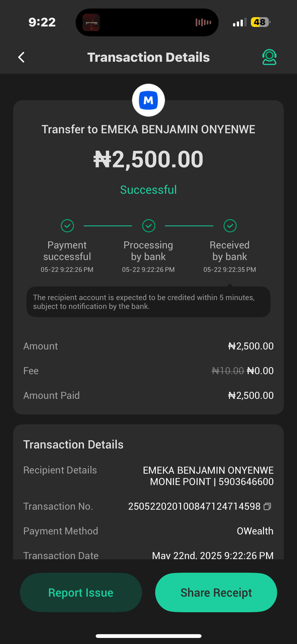
Task: Tap the ₦2,500.00 headline amount
Action: pos(148,159)
